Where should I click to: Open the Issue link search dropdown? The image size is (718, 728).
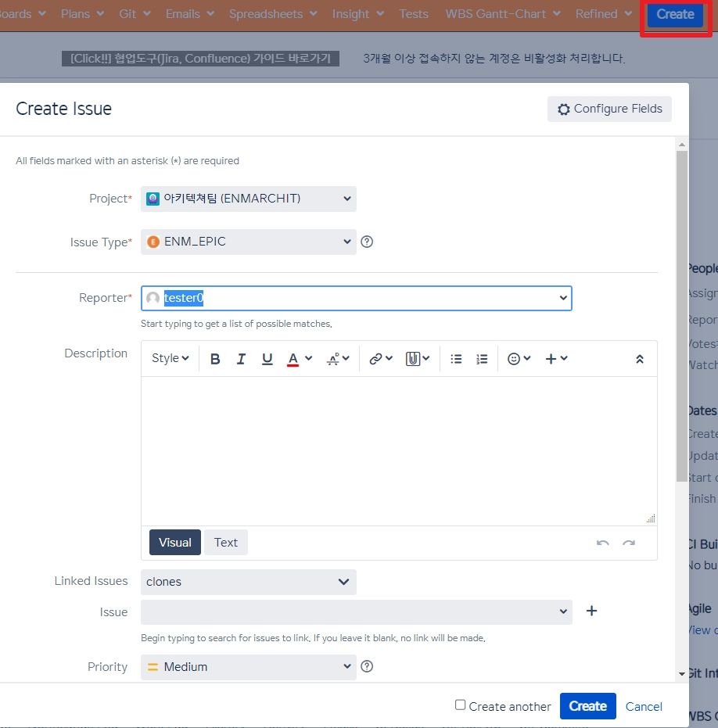point(356,612)
